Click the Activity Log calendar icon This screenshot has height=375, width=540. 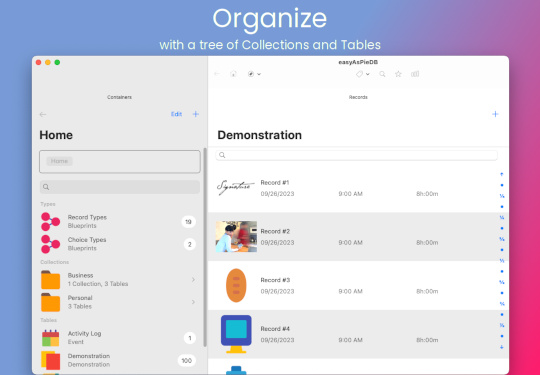coord(51,338)
